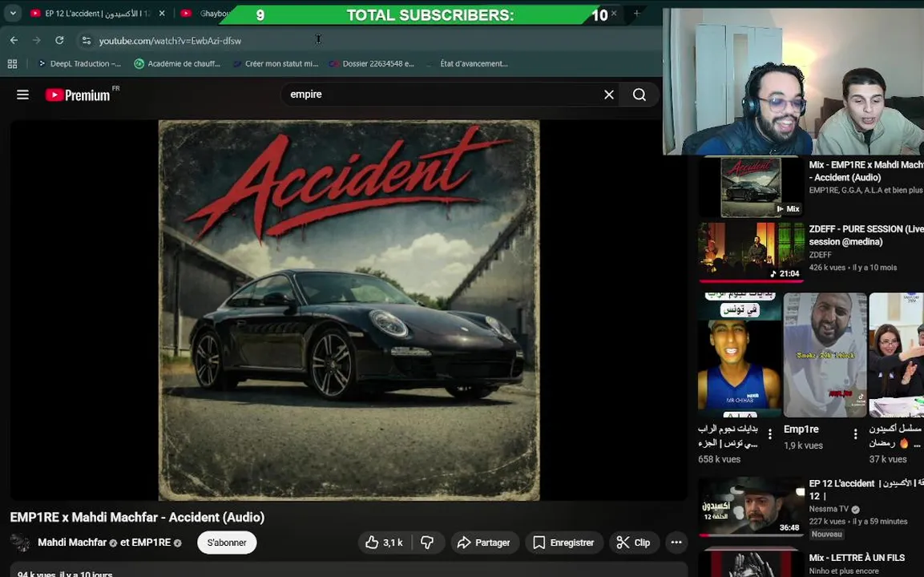Open Mahdi Machfar channel name link
This screenshot has height=577, width=924.
(x=72, y=543)
